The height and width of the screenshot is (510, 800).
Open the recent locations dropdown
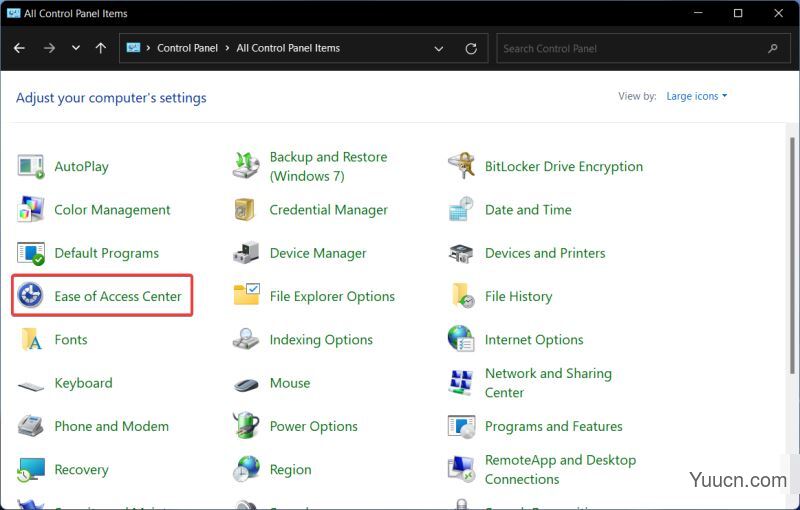[76, 48]
